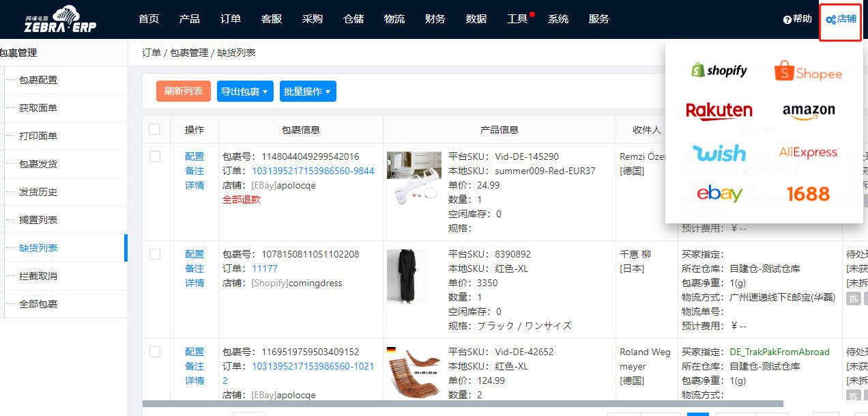
Task: Open the AliExpress store option
Action: click(809, 152)
